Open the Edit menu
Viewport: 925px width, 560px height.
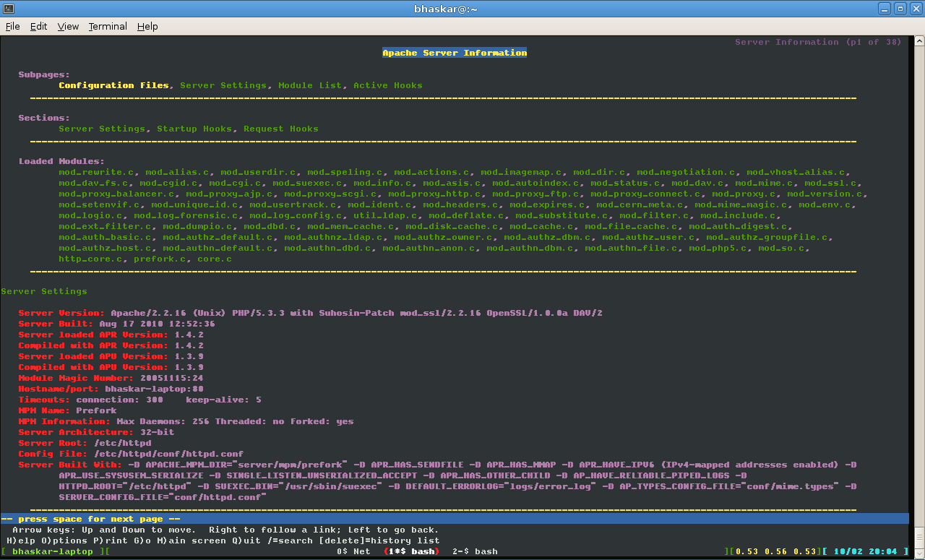tap(38, 26)
